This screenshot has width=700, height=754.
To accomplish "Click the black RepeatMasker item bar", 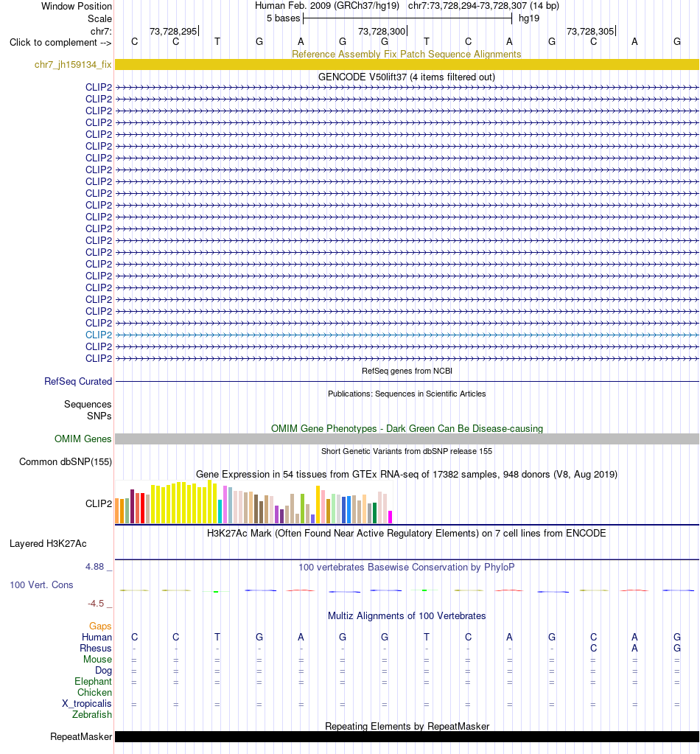I will click(x=407, y=737).
